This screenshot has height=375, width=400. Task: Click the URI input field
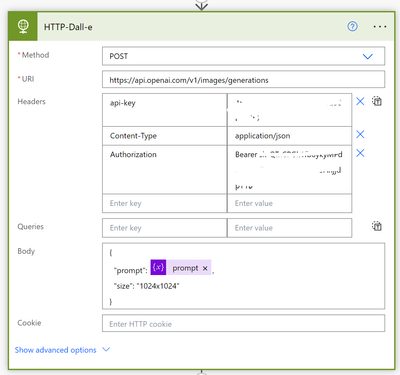243,79
